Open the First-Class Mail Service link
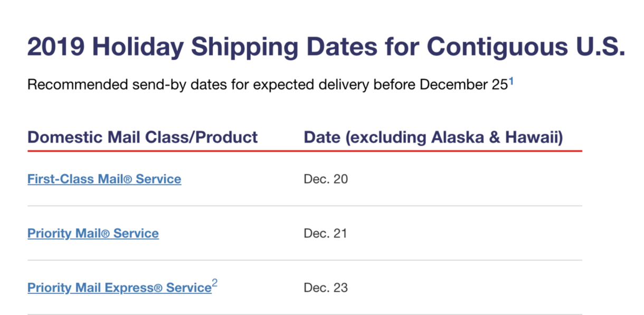The height and width of the screenshot is (315, 644). pos(104,179)
